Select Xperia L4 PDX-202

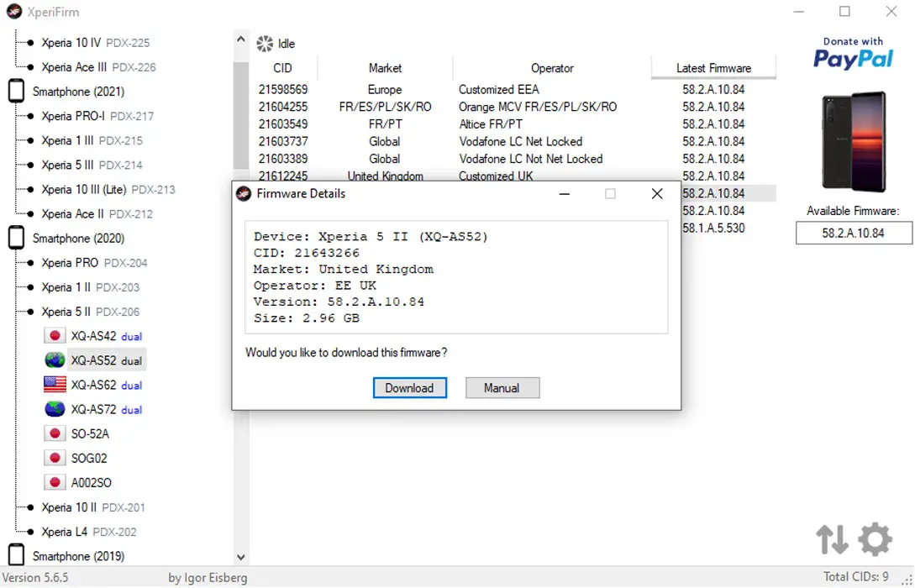(x=89, y=532)
